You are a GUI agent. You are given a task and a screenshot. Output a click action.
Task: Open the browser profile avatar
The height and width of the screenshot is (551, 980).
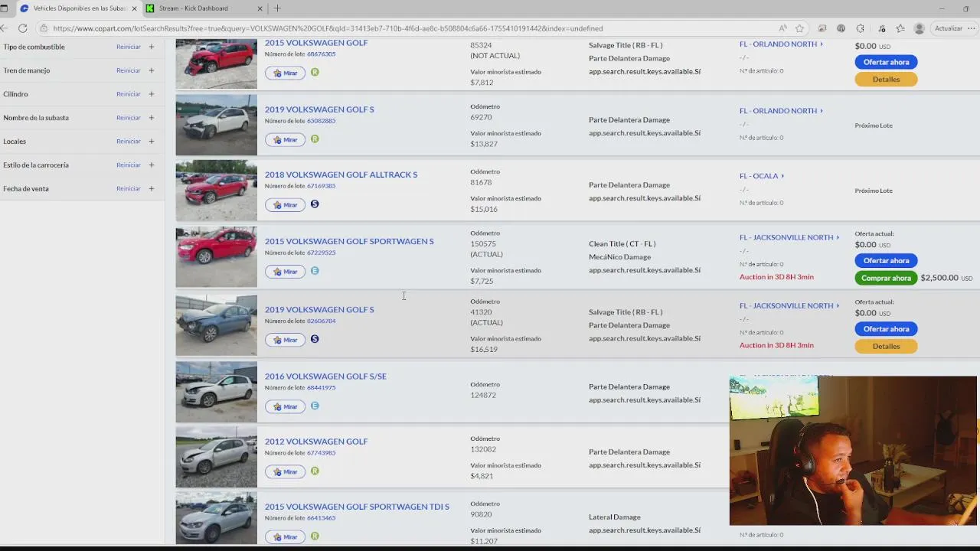(x=920, y=28)
